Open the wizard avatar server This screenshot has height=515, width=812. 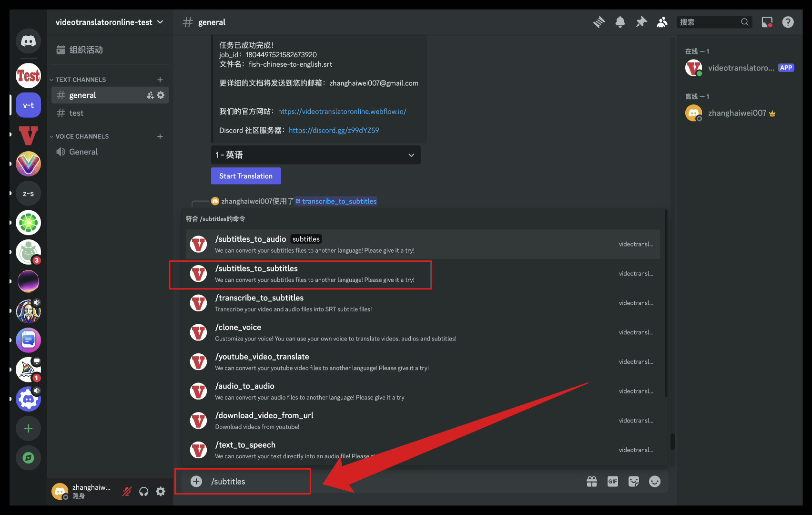point(28,311)
